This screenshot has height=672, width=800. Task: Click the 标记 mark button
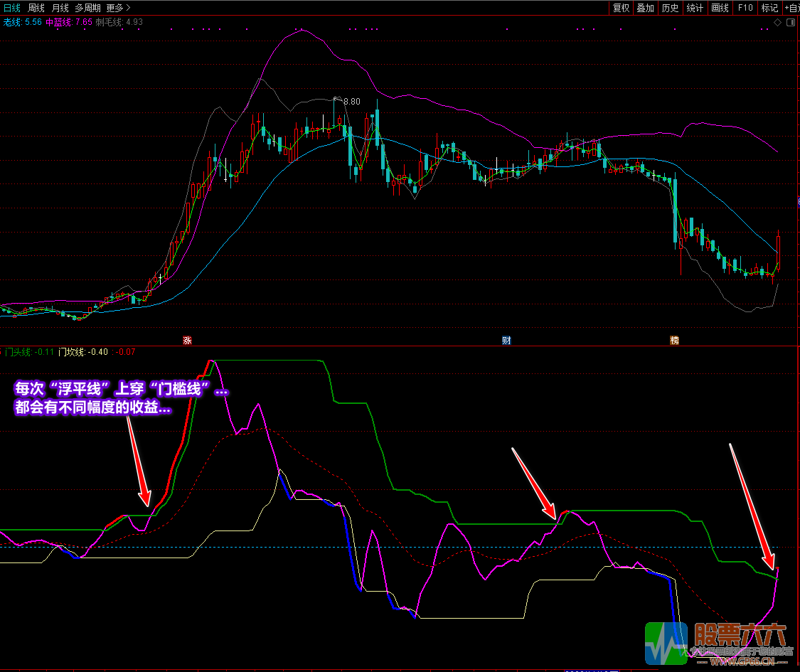(x=769, y=8)
